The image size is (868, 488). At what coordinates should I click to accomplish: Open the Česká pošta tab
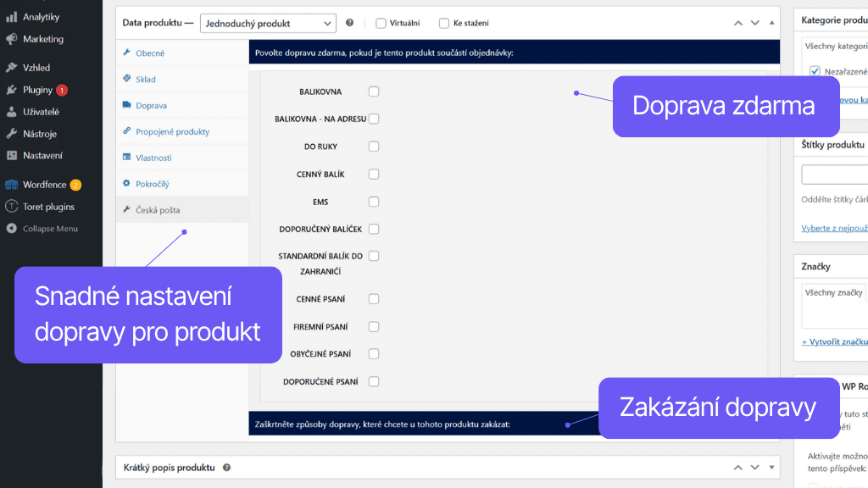(x=158, y=208)
